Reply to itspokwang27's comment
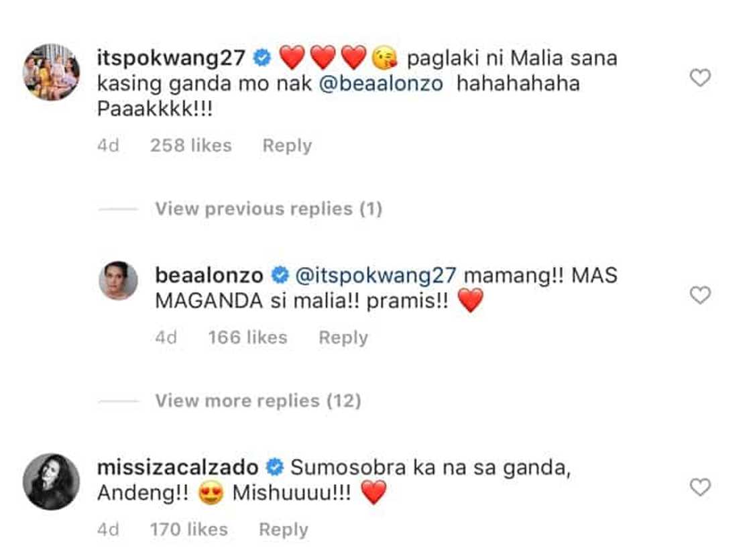Screen dimensions: 751x560 coord(287,146)
